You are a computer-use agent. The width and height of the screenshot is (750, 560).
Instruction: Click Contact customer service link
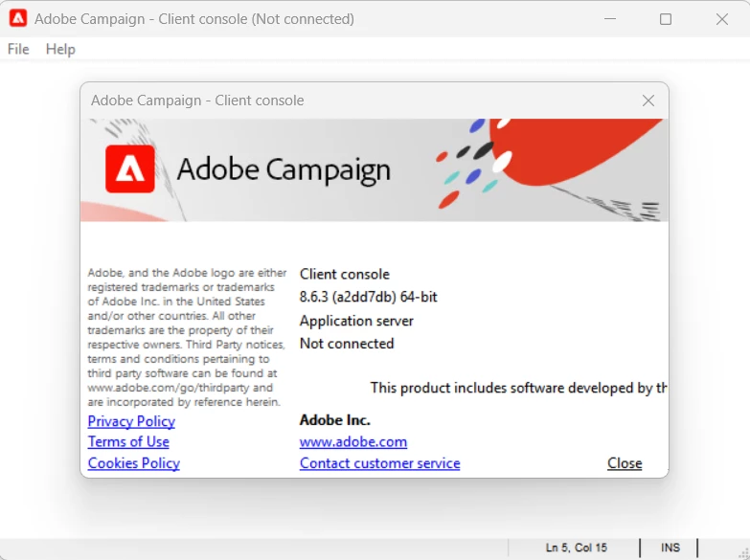point(379,463)
